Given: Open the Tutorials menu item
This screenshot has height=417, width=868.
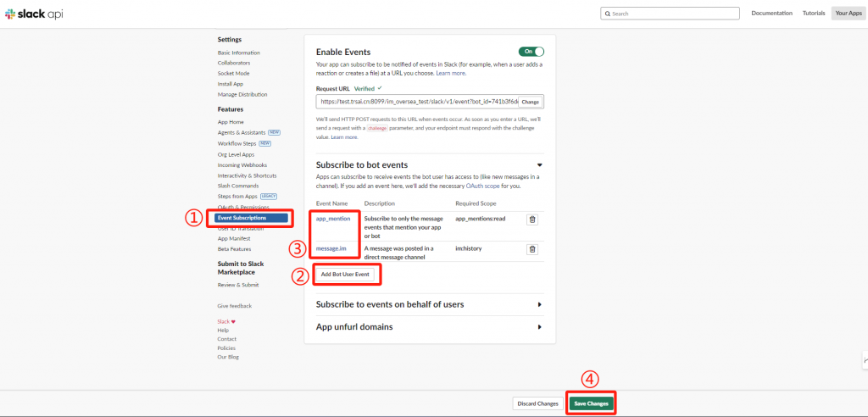Looking at the screenshot, I should pyautogui.click(x=814, y=14).
